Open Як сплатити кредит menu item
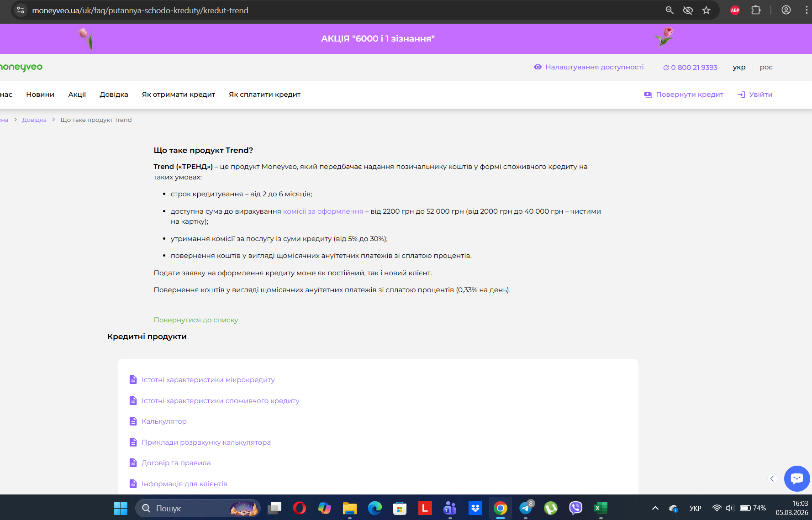This screenshot has height=520, width=812. tap(264, 95)
